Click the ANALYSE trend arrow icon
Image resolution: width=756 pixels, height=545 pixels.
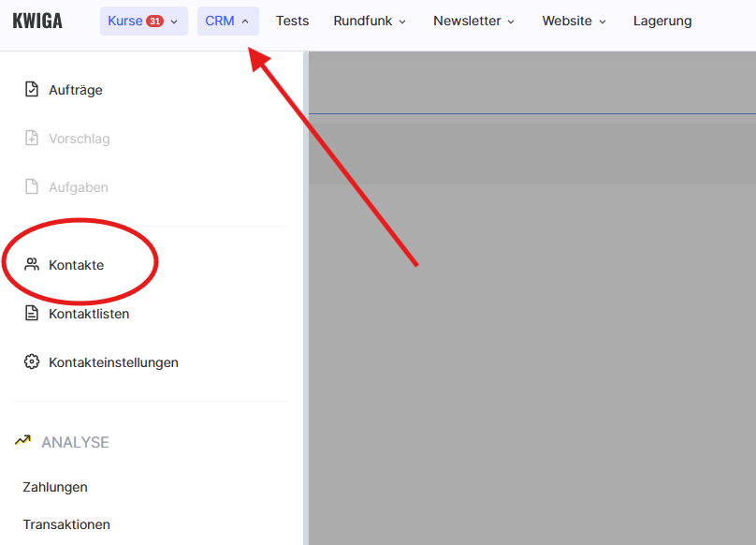pos(23,441)
